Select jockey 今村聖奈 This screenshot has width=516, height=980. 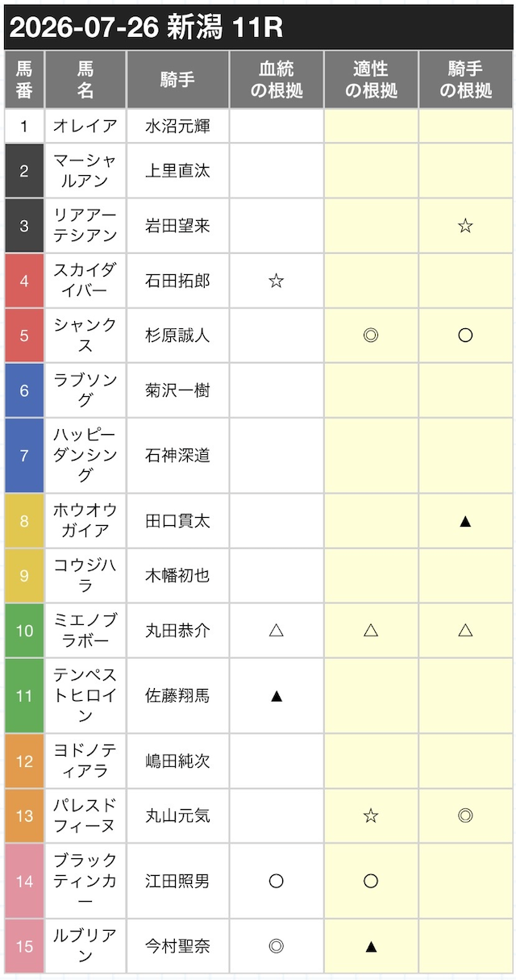(x=177, y=946)
